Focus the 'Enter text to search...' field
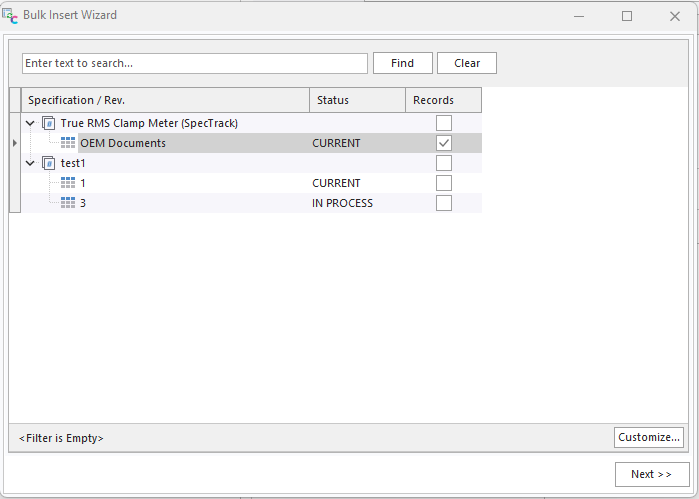The width and height of the screenshot is (699, 499). tap(195, 63)
